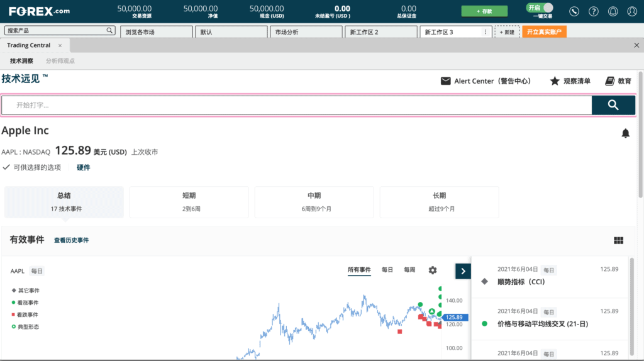
Task: Click the magnifier in product search box
Action: (109, 30)
